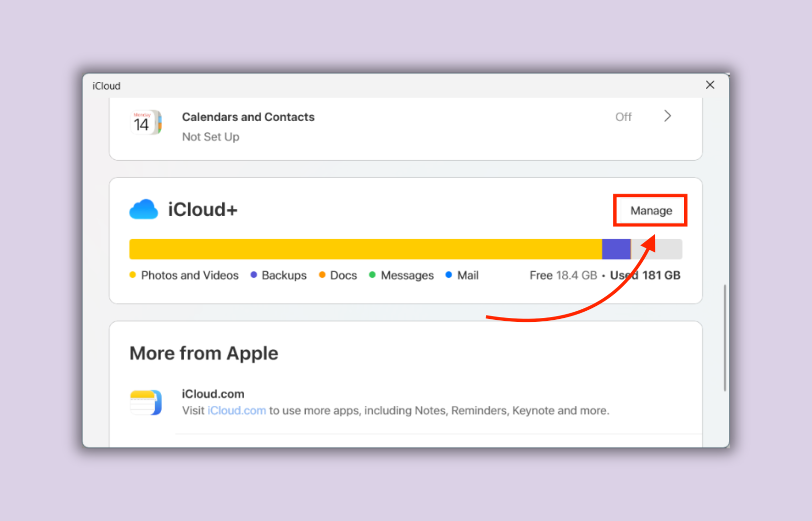Expand Calendars and Contacts with chevron arrow
The width and height of the screenshot is (812, 521).
pyautogui.click(x=667, y=116)
